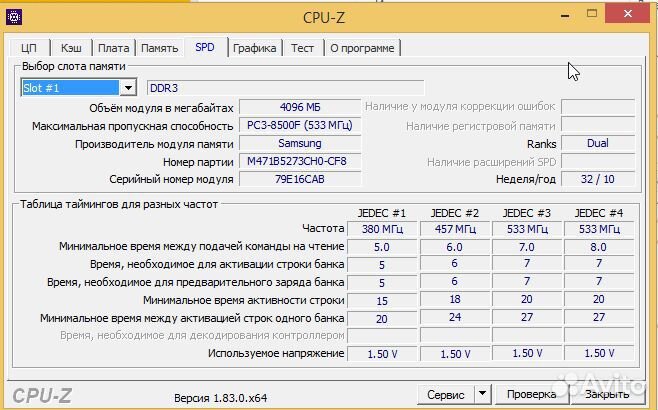Expand the Slot #1 memory slot dropdown
658x410 pixels.
coord(128,88)
